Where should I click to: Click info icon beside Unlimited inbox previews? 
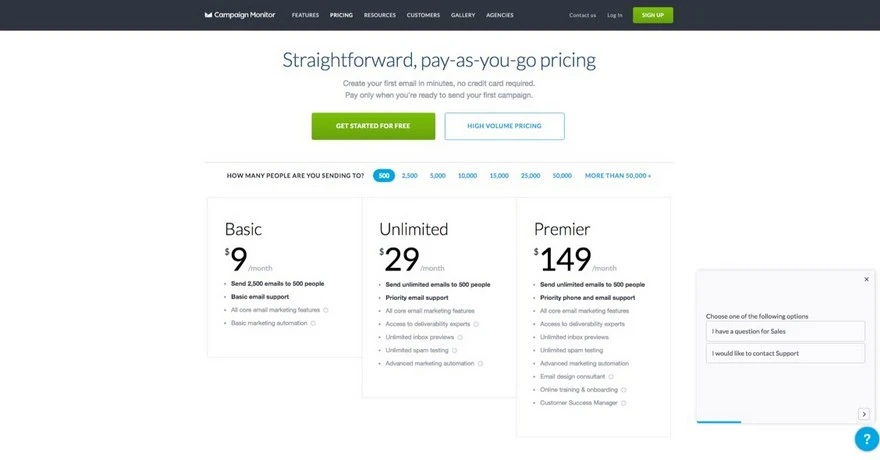459,337
